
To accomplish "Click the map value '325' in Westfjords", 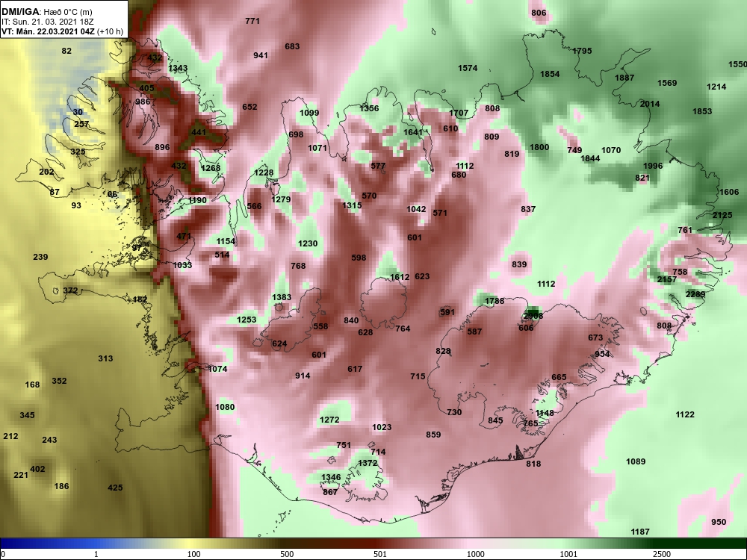I will click(78, 152).
